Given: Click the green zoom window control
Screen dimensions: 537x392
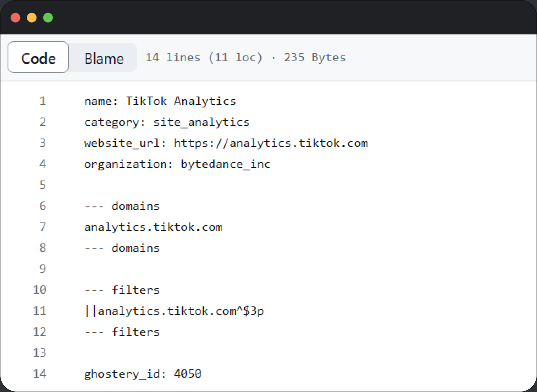Looking at the screenshot, I should pyautogui.click(x=48, y=17).
